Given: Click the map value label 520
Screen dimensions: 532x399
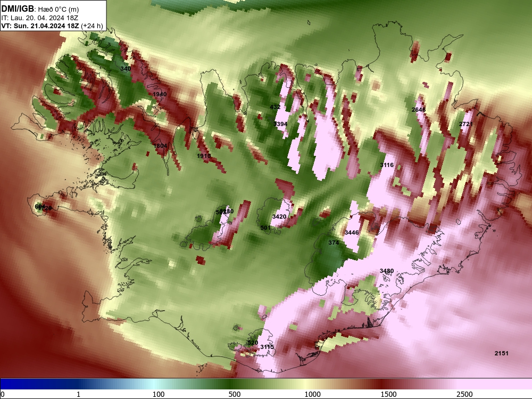Looking at the screenshot, I should point(253,343).
